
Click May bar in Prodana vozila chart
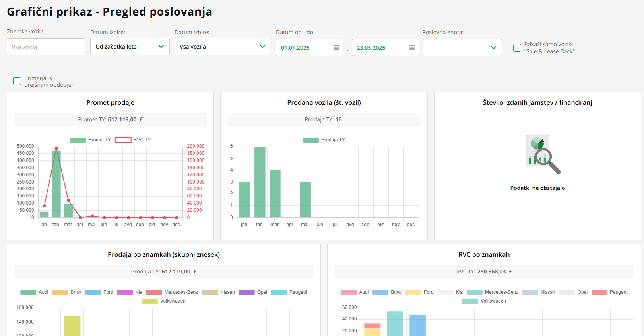305,199
